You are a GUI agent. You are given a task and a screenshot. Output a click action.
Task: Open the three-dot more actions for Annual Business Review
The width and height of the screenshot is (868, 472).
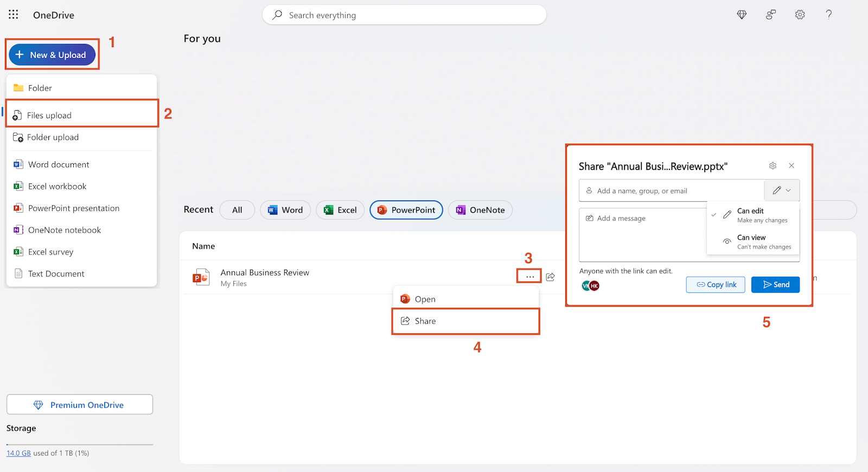[x=529, y=277]
